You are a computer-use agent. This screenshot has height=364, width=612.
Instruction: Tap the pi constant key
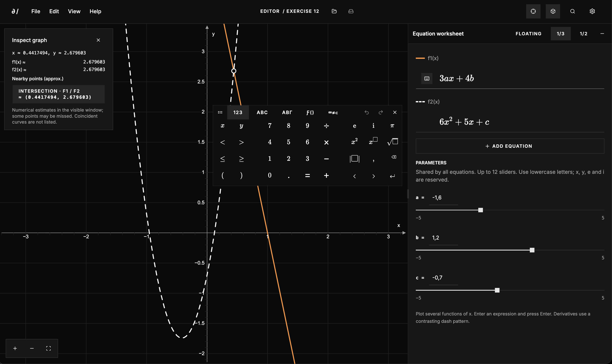[392, 126]
